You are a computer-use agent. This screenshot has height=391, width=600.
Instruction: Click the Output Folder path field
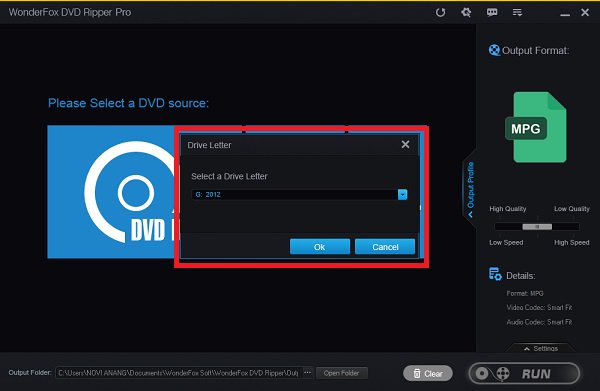[x=178, y=373]
